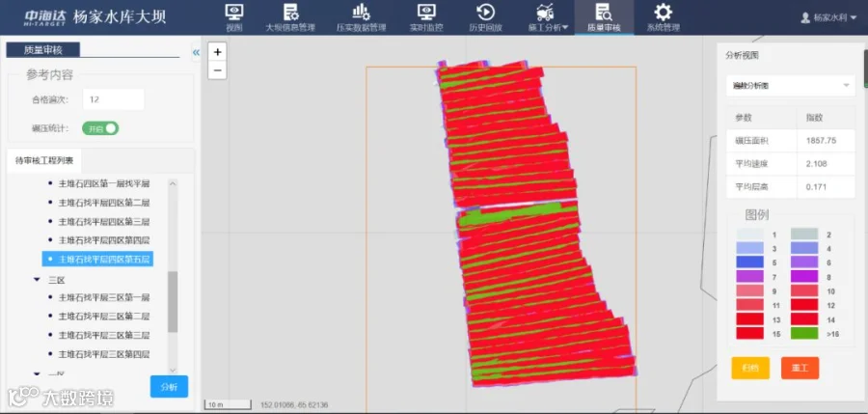Click the large green compaction strip on map

click(509, 214)
